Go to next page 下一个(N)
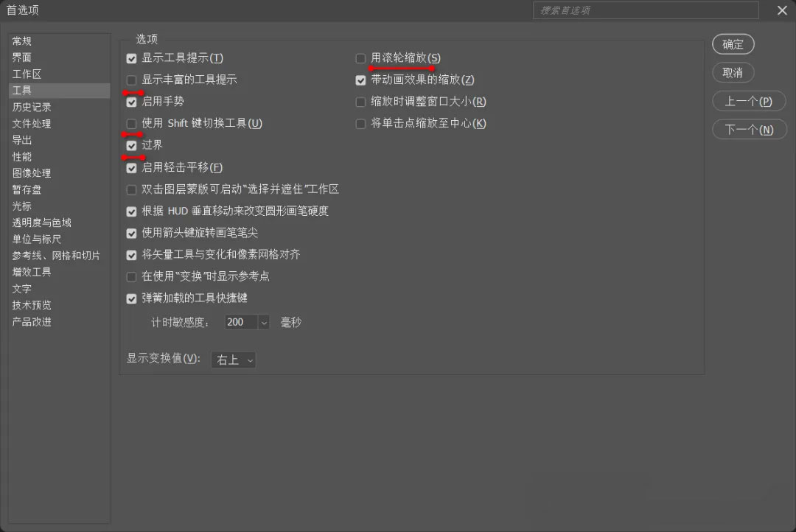 [x=750, y=130]
